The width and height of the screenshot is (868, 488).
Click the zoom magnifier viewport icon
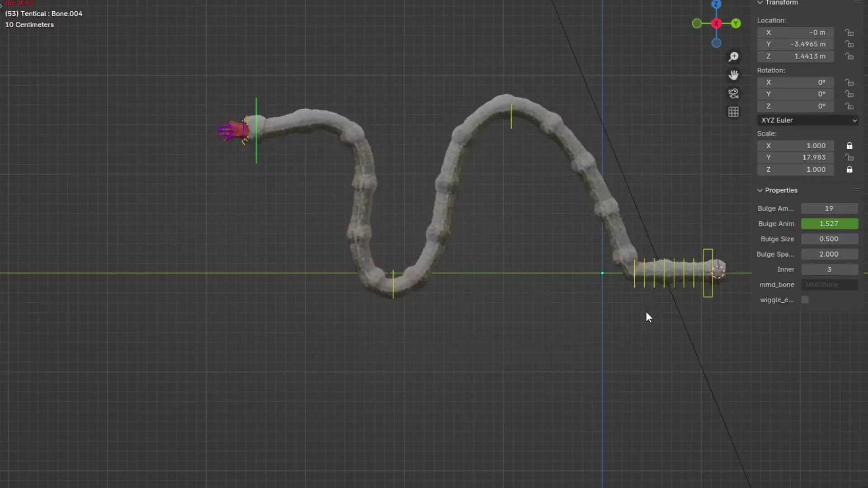click(x=733, y=57)
